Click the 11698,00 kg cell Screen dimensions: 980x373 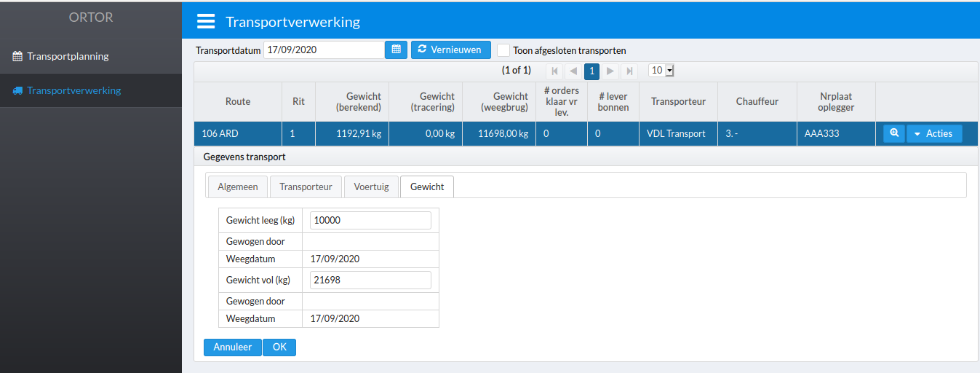[x=499, y=133]
